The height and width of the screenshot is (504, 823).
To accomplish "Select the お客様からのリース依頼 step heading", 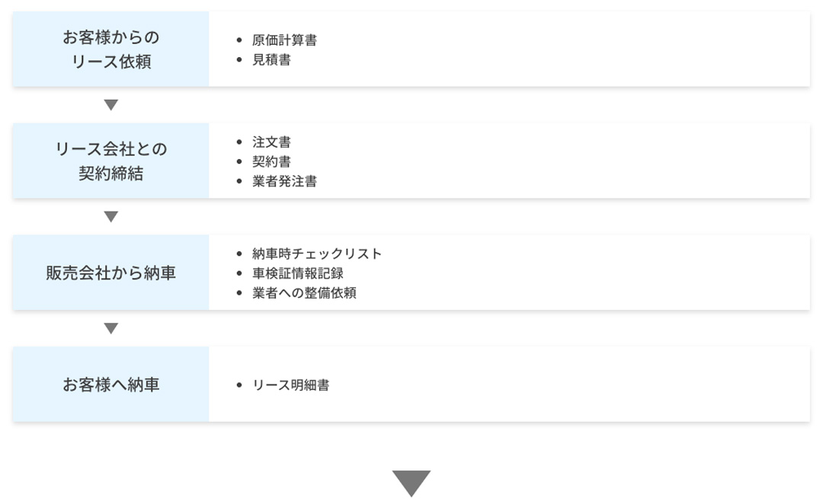I will point(111,49).
